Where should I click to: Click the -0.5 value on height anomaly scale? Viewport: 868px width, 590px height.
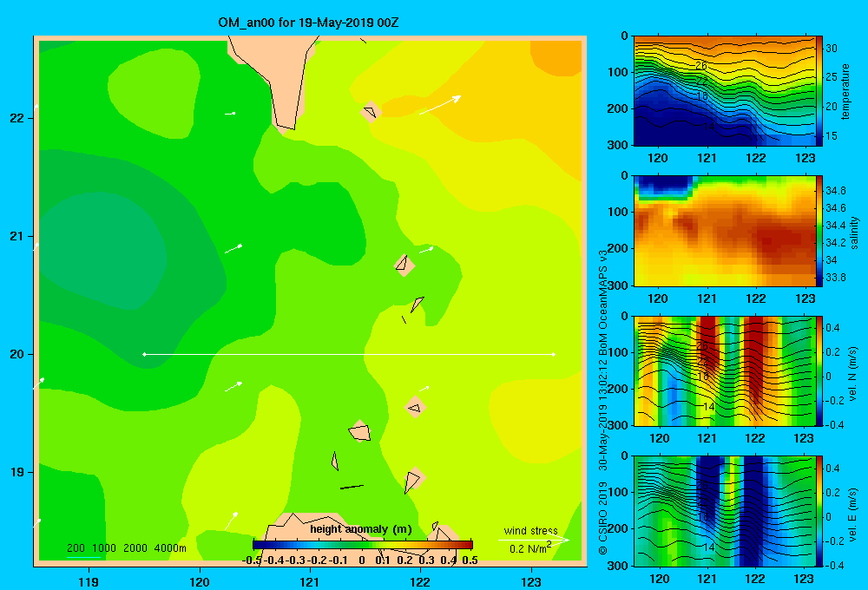[x=252, y=560]
